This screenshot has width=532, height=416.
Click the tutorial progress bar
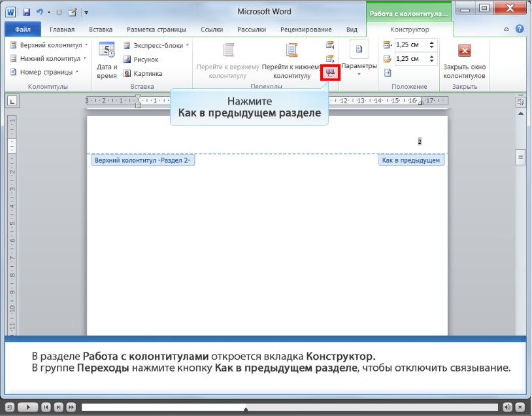tap(290, 407)
